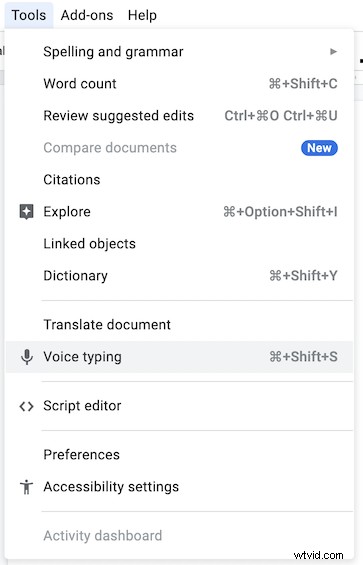Viewport: 363px width, 565px height.
Task: Start Voice typing
Action: [x=179, y=357]
